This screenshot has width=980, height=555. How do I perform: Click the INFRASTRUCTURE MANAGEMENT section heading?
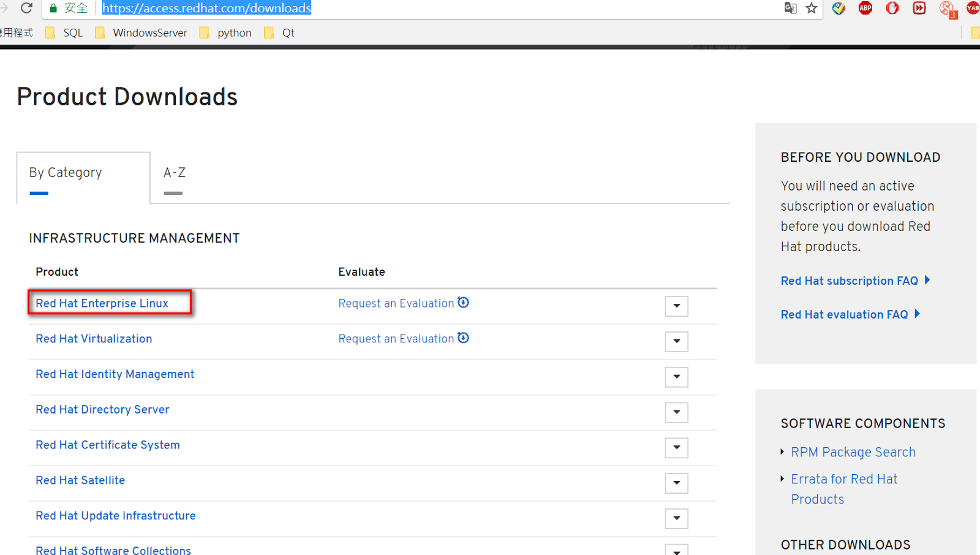point(134,238)
